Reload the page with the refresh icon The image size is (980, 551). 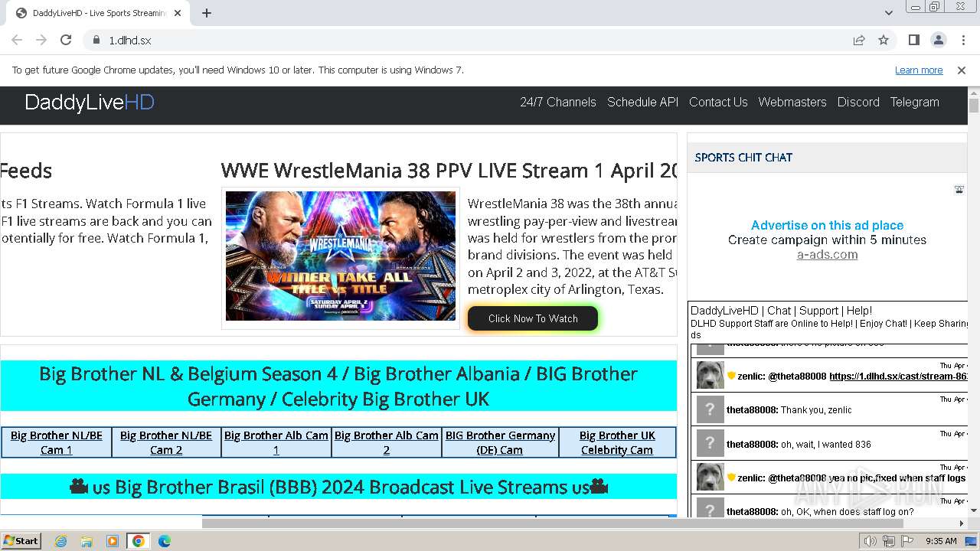coord(66,40)
